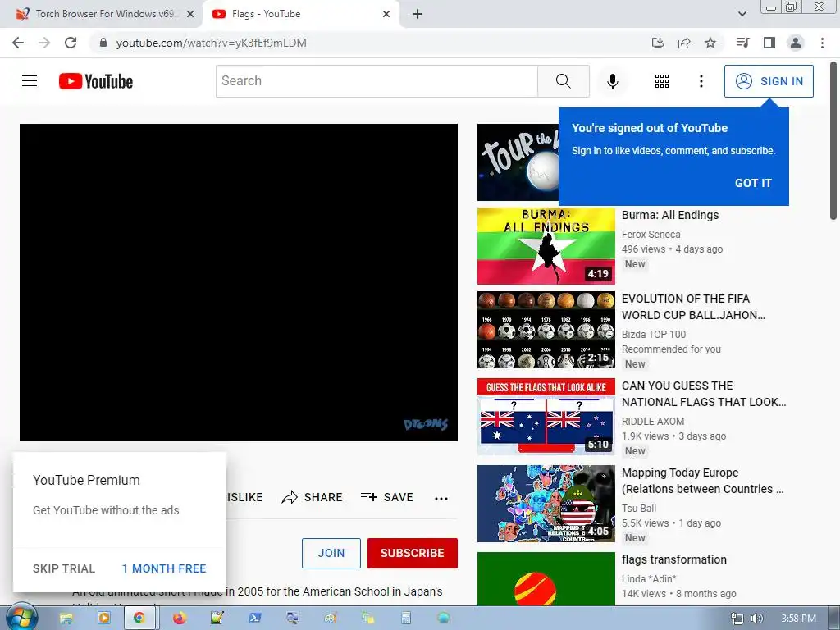Bookmark this page with the star icon
This screenshot has width=840, height=630.
710,43
